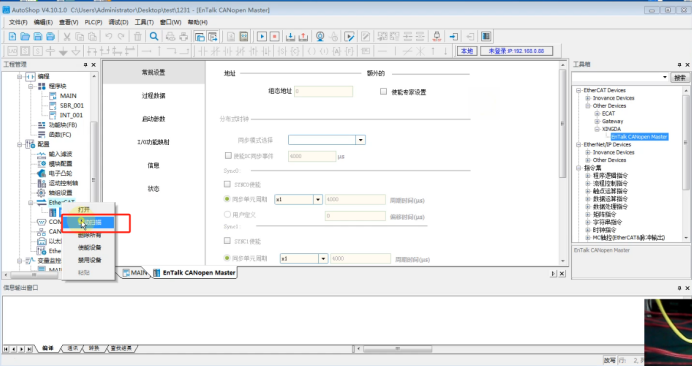Open the 工具(T) menu
This screenshot has height=367, width=692.
(144, 22)
